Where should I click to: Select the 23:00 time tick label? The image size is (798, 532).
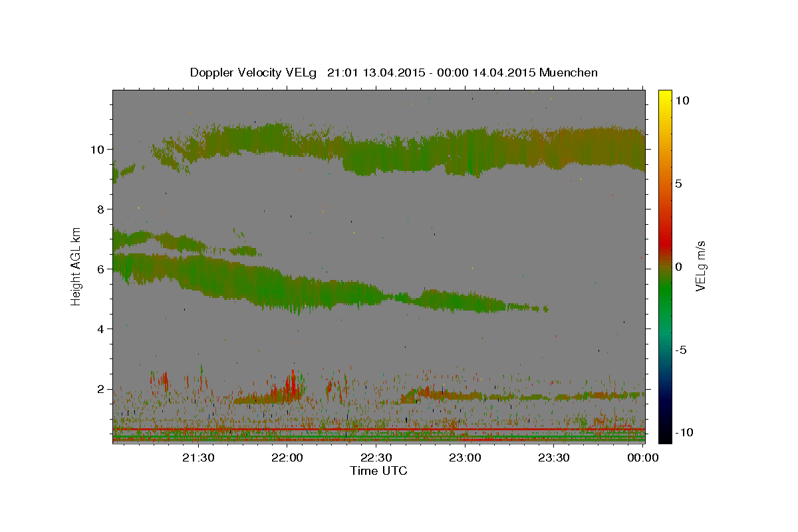465,458
